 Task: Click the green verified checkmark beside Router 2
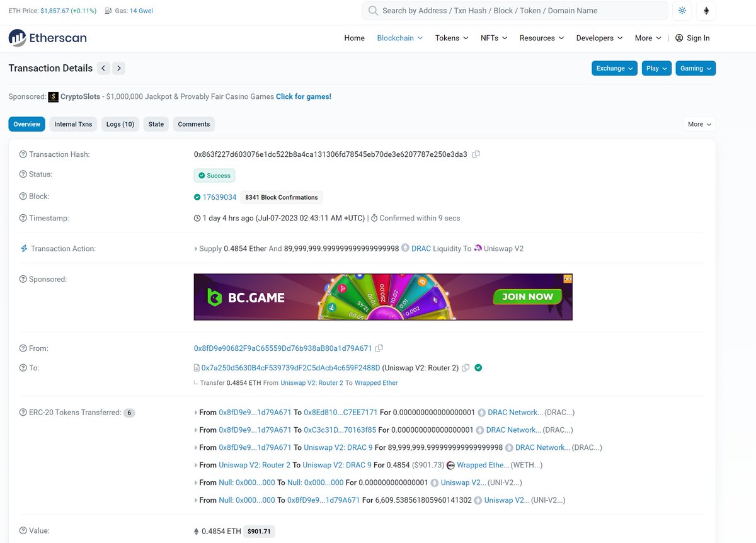[x=478, y=368]
